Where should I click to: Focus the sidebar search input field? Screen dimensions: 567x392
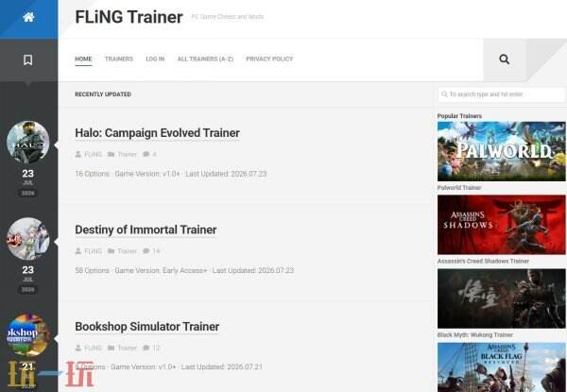click(x=501, y=94)
